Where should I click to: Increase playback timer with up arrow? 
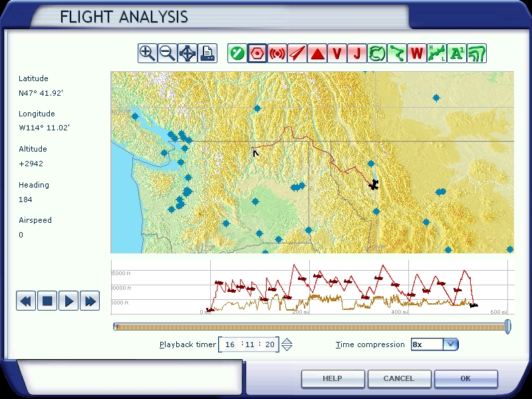pyautogui.click(x=287, y=341)
